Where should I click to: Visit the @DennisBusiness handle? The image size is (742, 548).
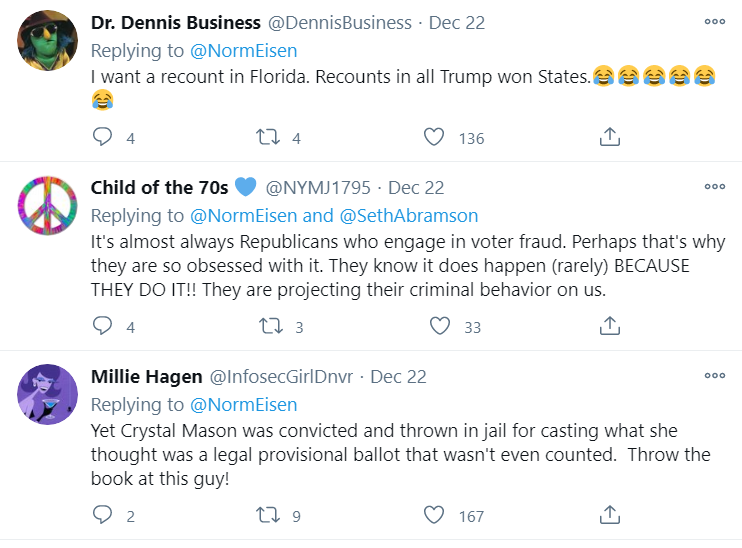click(x=339, y=22)
